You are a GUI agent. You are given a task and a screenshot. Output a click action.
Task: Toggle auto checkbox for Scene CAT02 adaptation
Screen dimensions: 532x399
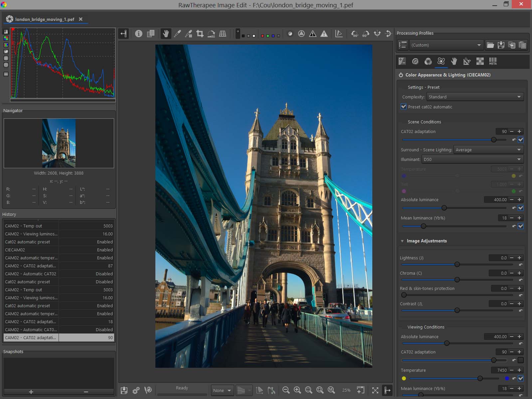[x=521, y=140]
